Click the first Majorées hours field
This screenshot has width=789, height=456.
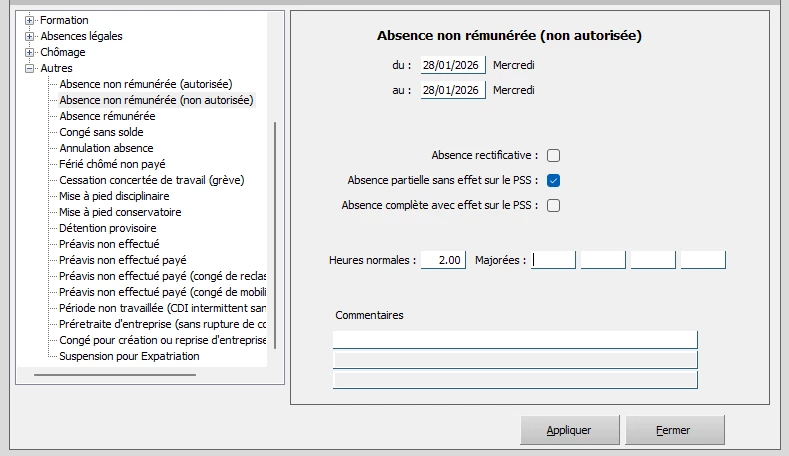point(554,260)
